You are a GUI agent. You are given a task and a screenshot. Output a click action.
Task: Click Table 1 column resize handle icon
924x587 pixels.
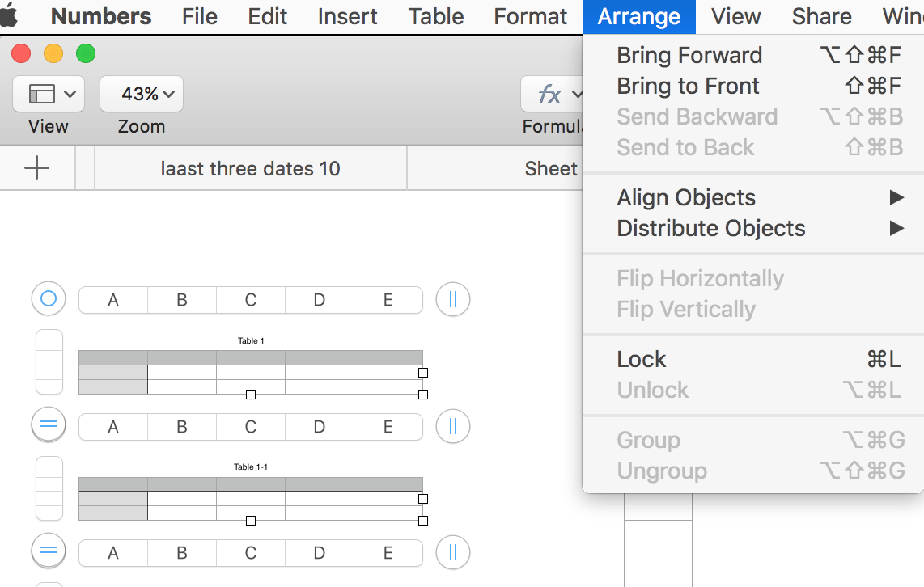[x=452, y=299]
